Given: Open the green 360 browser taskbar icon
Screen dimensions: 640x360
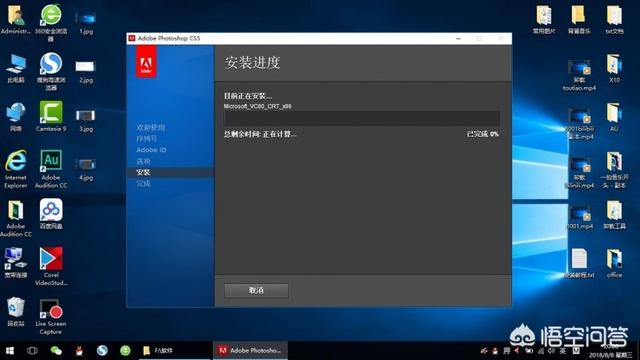Looking at the screenshot, I should pyautogui.click(x=125, y=351).
